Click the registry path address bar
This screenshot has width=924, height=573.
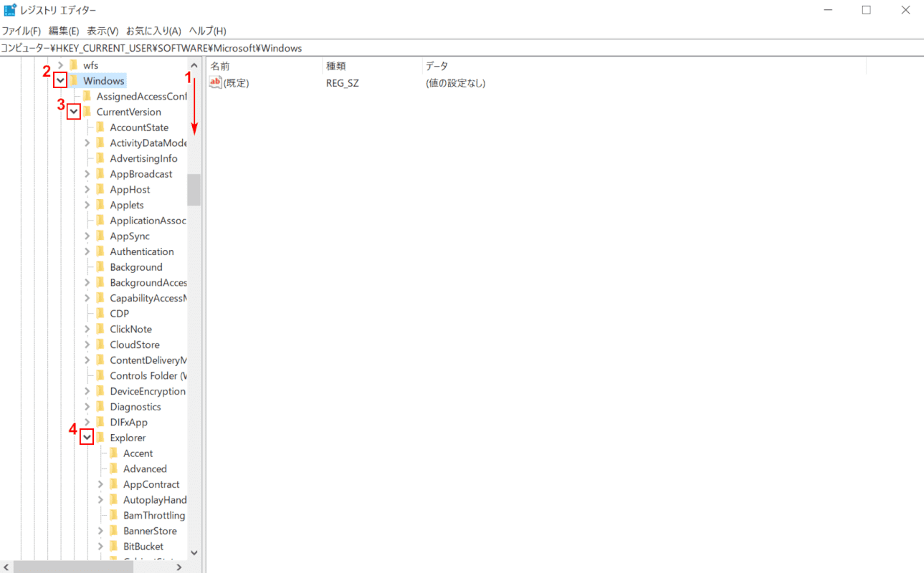pyautogui.click(x=462, y=48)
